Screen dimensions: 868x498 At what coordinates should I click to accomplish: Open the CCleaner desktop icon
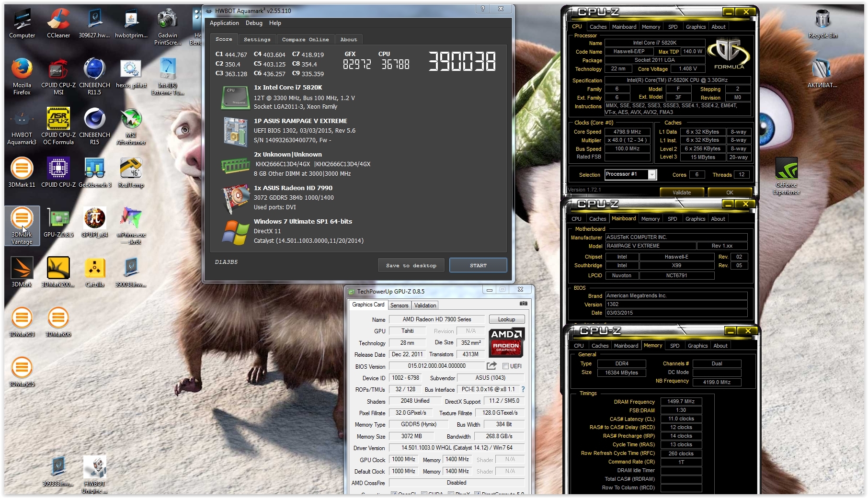pyautogui.click(x=58, y=23)
